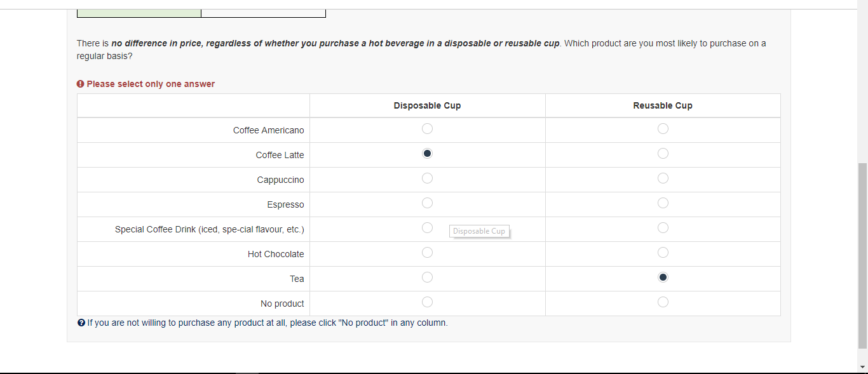
Task: Select Reusable Cup for Coffee Americano
Action: coord(663,129)
